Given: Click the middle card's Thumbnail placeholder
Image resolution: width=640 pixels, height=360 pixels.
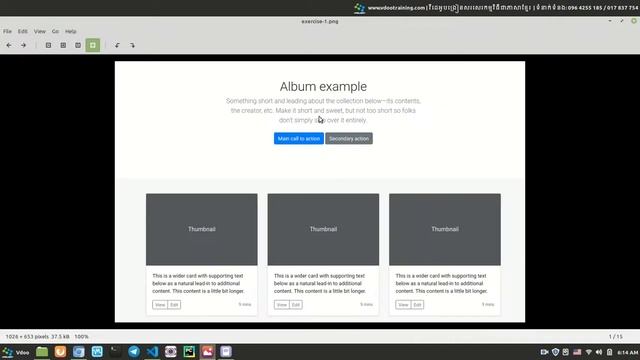Looking at the screenshot, I should click(x=323, y=229).
